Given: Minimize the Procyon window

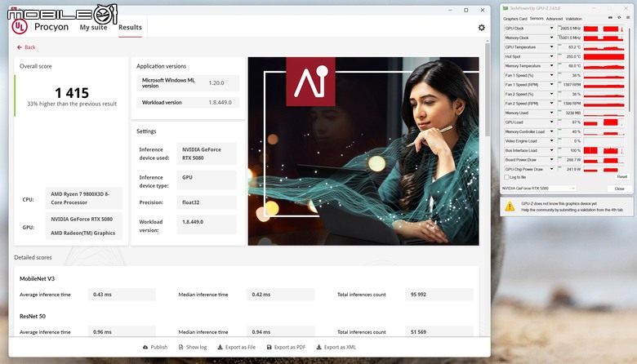Looking at the screenshot, I should tap(450, 10).
